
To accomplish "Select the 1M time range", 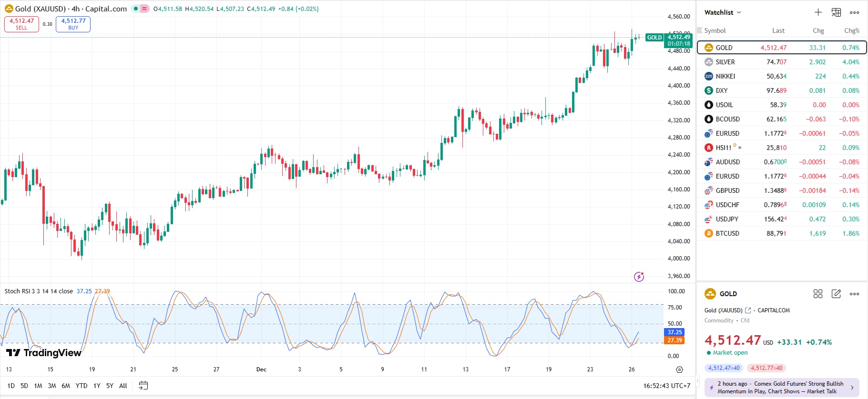I will point(38,386).
